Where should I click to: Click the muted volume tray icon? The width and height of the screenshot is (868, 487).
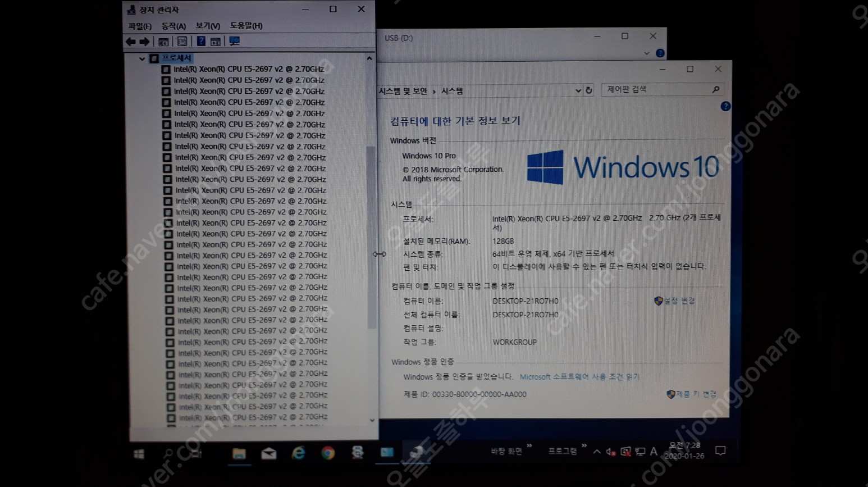(611, 452)
